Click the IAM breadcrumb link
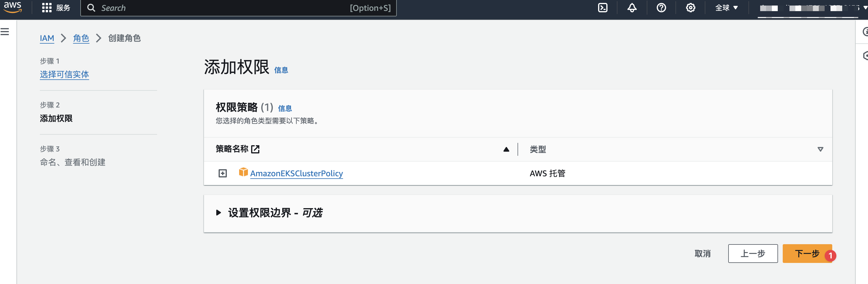The image size is (868, 284). pos(47,38)
